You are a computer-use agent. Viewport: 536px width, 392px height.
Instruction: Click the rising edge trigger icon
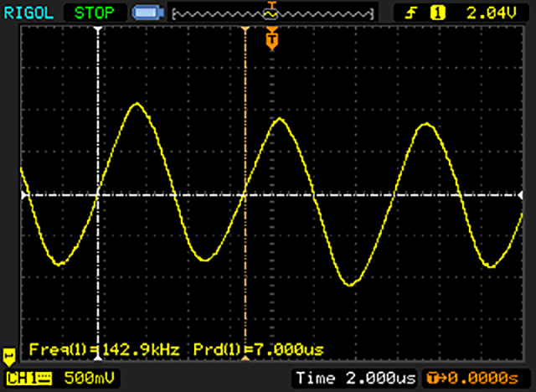click(x=411, y=13)
